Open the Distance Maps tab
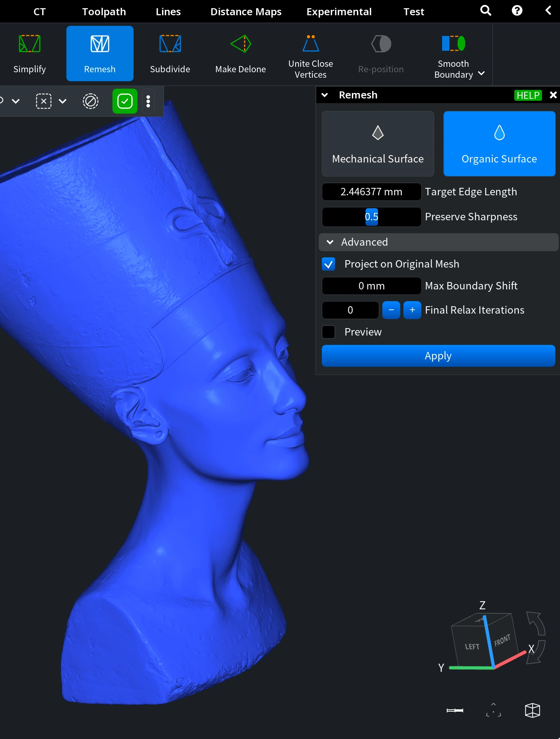560x739 pixels. [246, 12]
